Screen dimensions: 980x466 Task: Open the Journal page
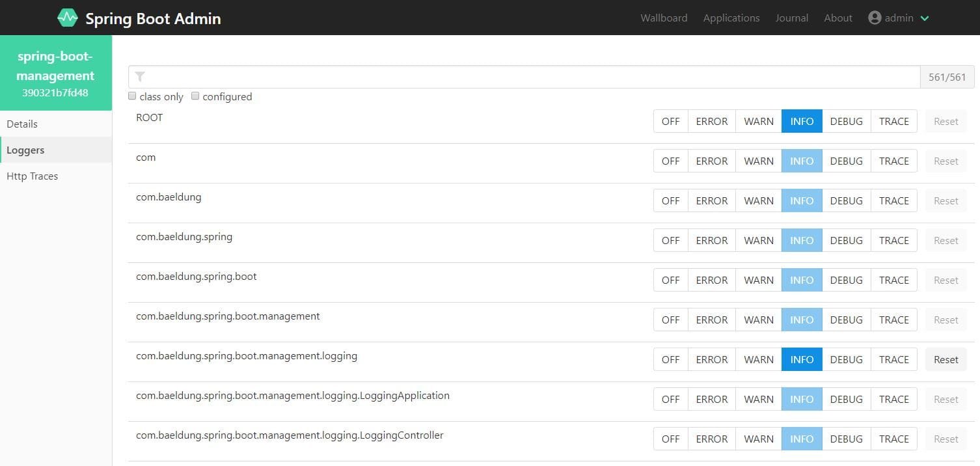(x=791, y=18)
